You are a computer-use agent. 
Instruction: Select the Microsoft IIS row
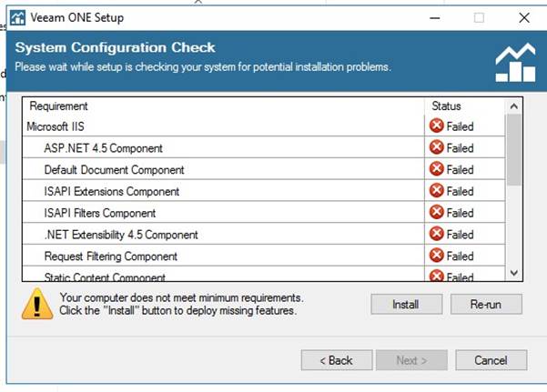point(264,126)
